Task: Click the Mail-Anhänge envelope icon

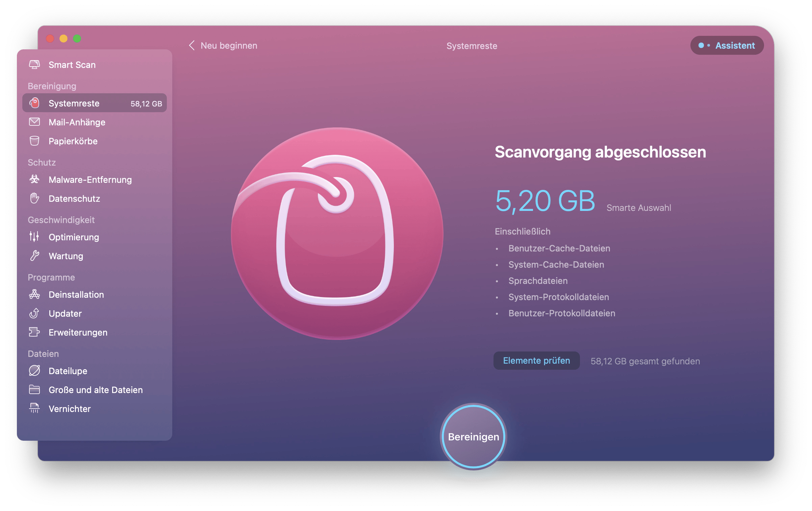Action: click(x=34, y=122)
